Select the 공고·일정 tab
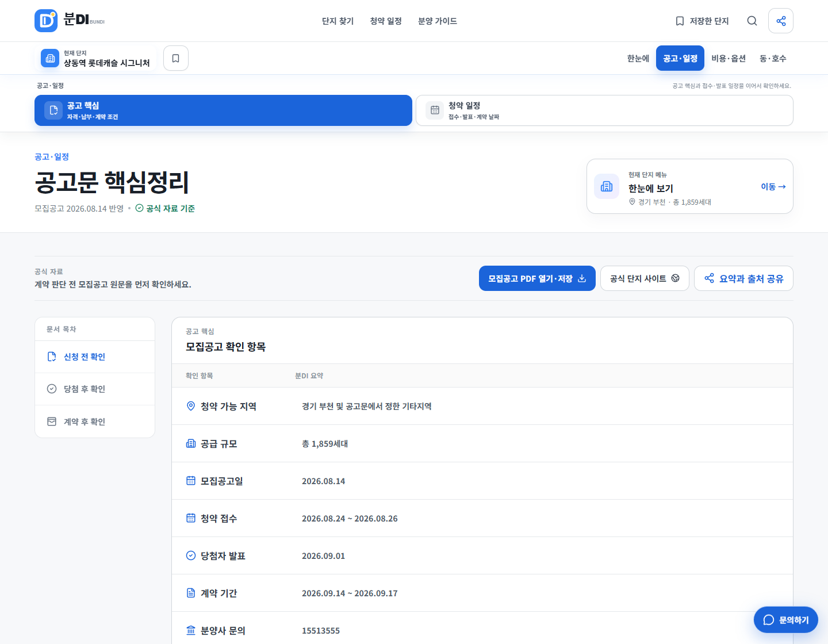This screenshot has height=644, width=828. click(x=680, y=58)
